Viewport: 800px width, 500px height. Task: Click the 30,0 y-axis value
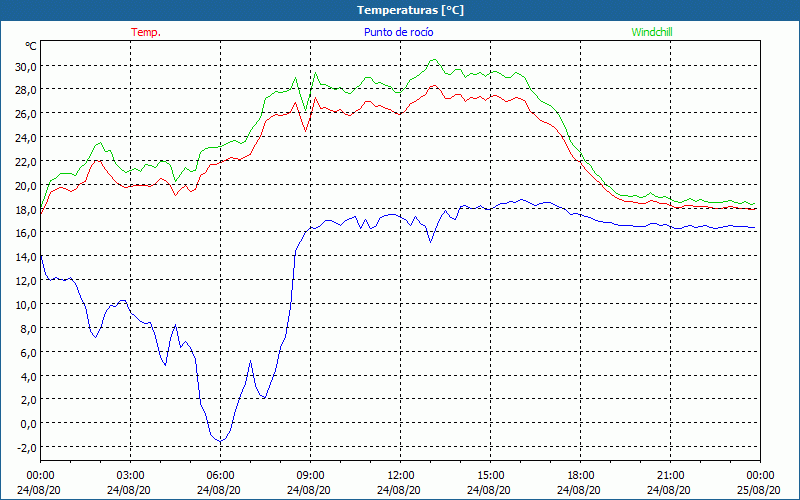[24, 66]
